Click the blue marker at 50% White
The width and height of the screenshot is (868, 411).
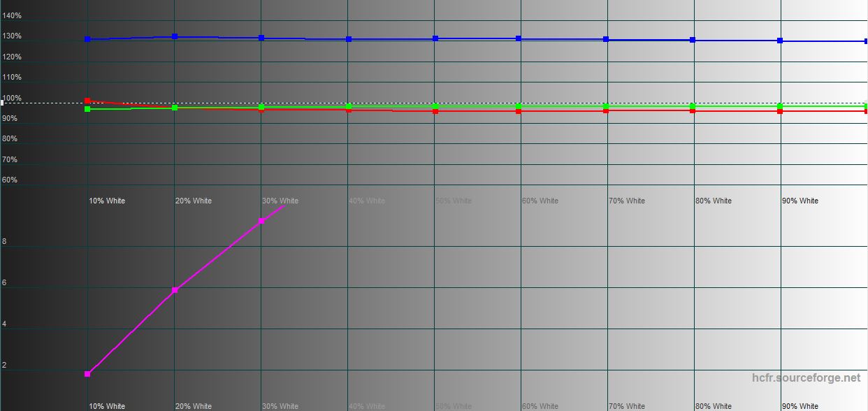(x=435, y=38)
